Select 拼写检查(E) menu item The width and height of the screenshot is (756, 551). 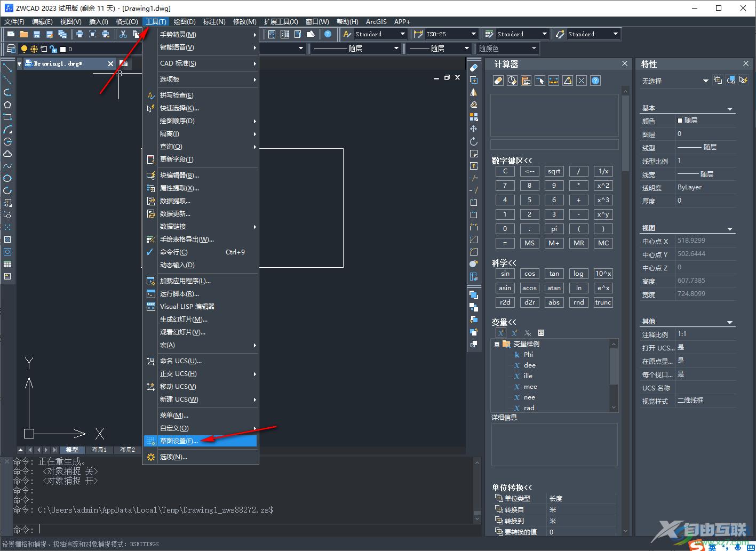[201, 95]
